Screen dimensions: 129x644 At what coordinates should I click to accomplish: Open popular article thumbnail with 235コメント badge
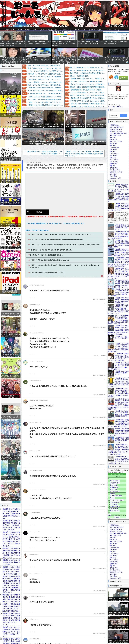[x=118, y=636]
